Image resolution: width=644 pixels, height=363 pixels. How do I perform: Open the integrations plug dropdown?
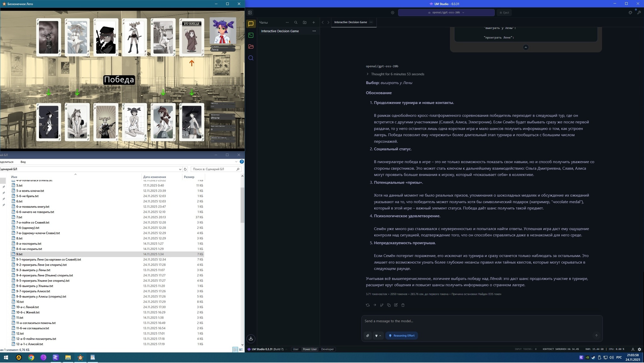coord(378,336)
